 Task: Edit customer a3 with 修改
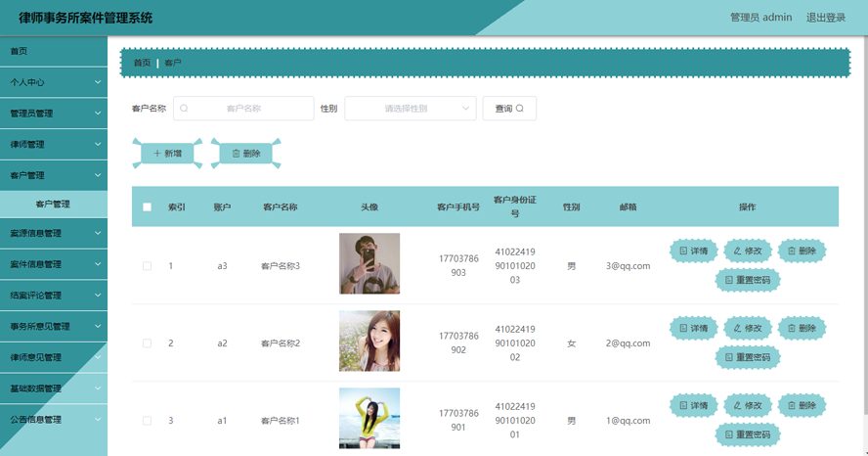pyautogui.click(x=748, y=251)
